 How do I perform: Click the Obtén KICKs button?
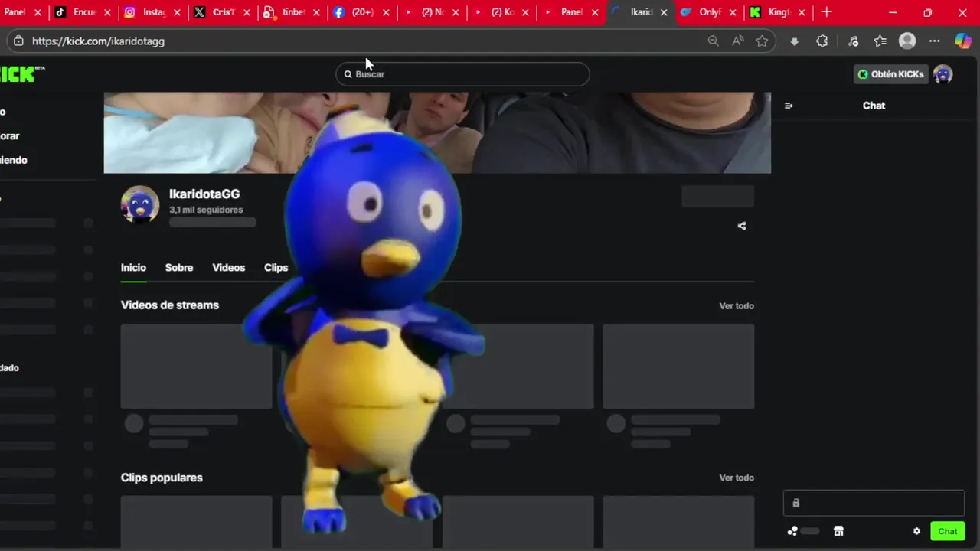pos(891,74)
